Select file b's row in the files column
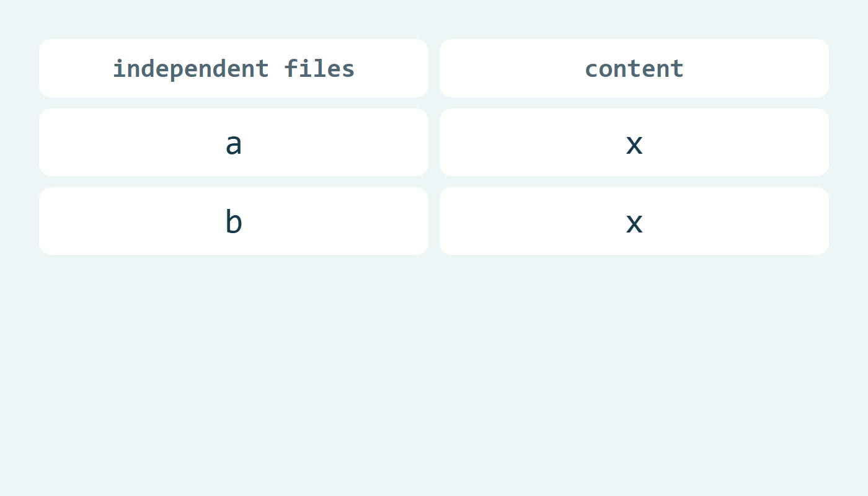Screen dimensions: 868x496 (234, 221)
